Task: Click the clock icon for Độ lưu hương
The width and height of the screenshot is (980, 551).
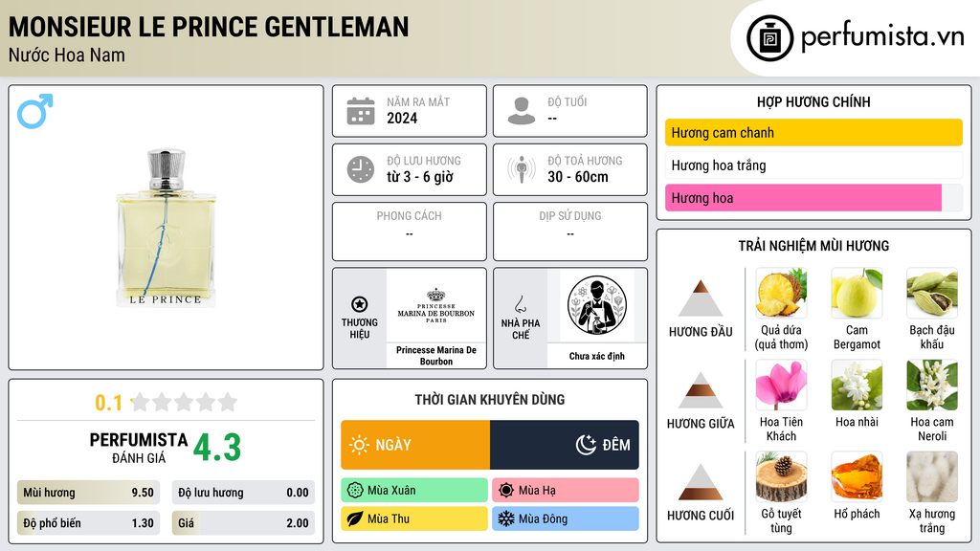Action: [x=361, y=169]
